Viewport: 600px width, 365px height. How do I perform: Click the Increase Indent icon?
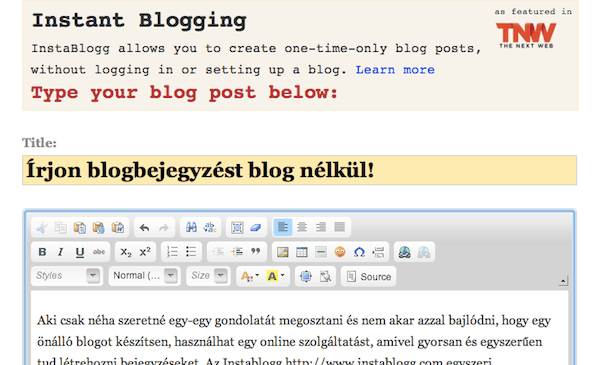(237, 252)
